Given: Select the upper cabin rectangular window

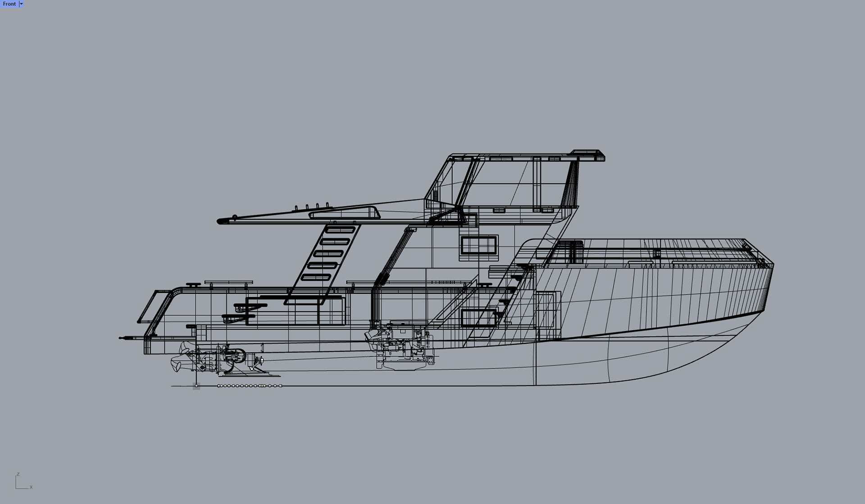Looking at the screenshot, I should click(478, 245).
